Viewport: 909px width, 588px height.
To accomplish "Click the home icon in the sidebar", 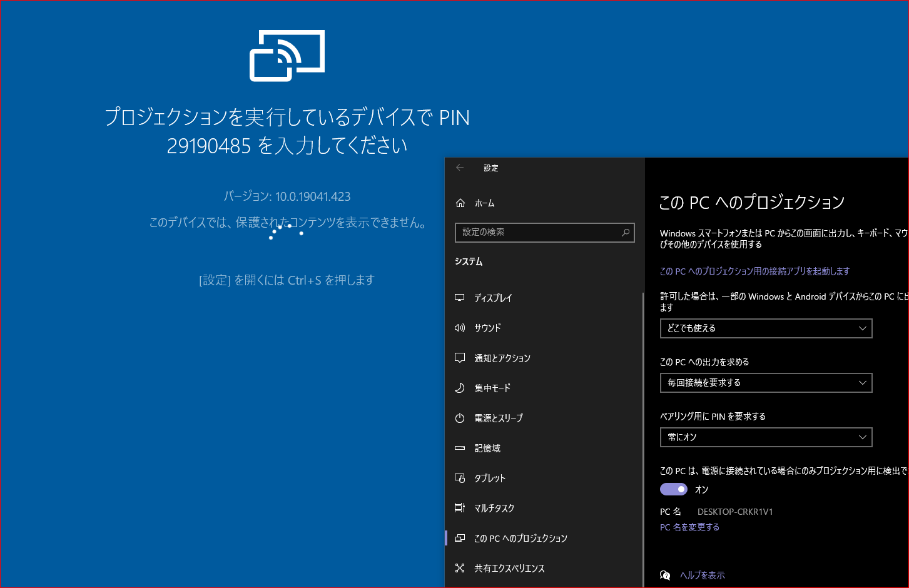I will pyautogui.click(x=460, y=203).
